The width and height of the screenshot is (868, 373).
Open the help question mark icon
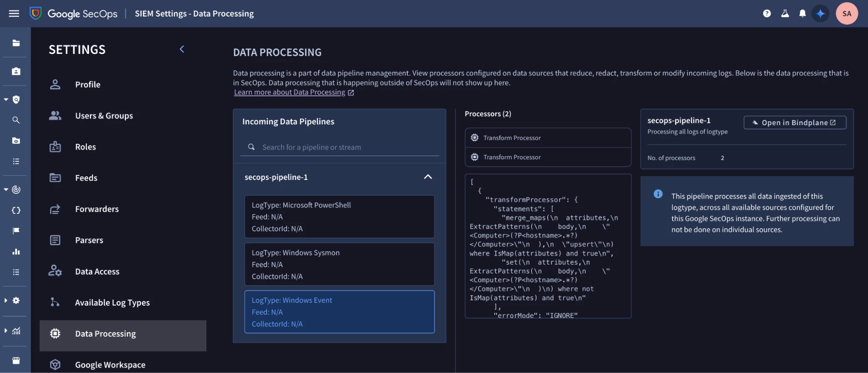click(x=767, y=13)
